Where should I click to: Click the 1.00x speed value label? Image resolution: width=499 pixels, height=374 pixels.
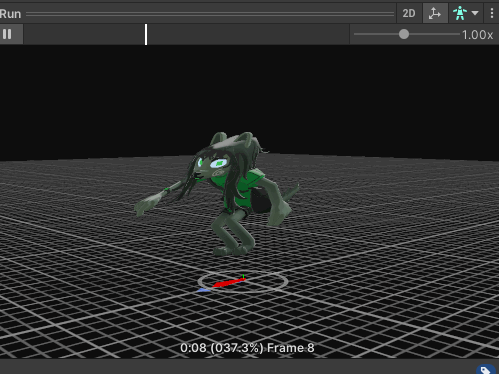click(x=477, y=35)
